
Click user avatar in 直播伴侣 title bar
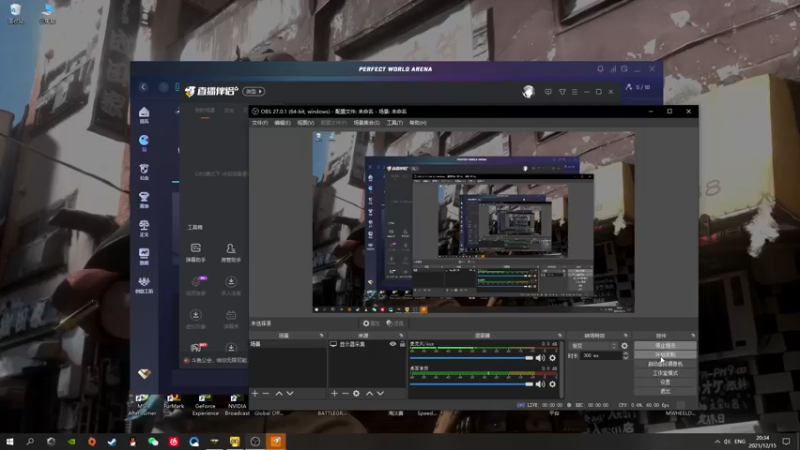[x=528, y=91]
